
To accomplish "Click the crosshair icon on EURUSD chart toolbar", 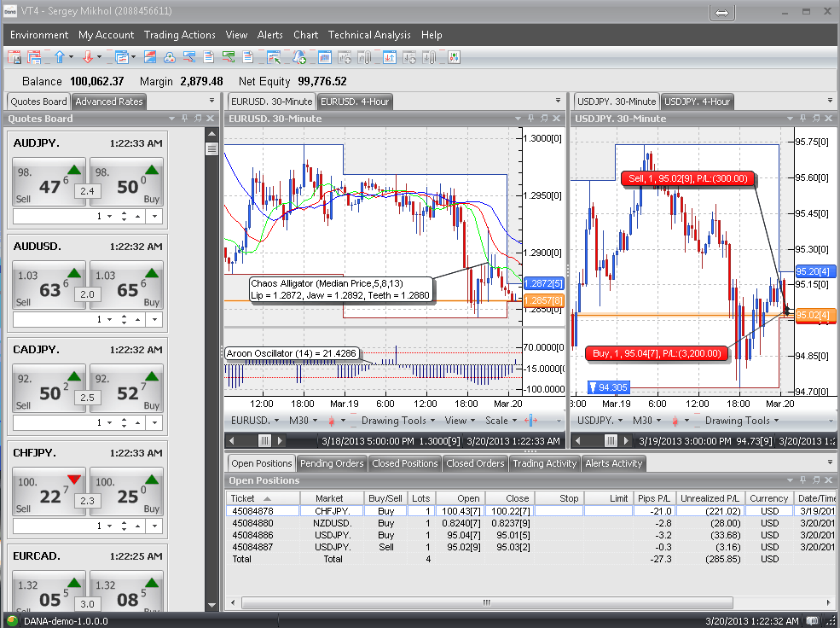I will [530, 421].
